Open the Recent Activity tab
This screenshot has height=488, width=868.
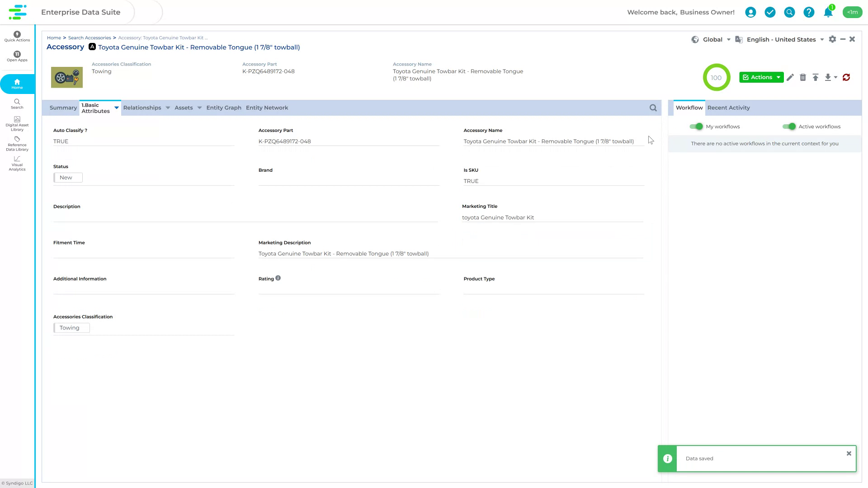pyautogui.click(x=728, y=108)
